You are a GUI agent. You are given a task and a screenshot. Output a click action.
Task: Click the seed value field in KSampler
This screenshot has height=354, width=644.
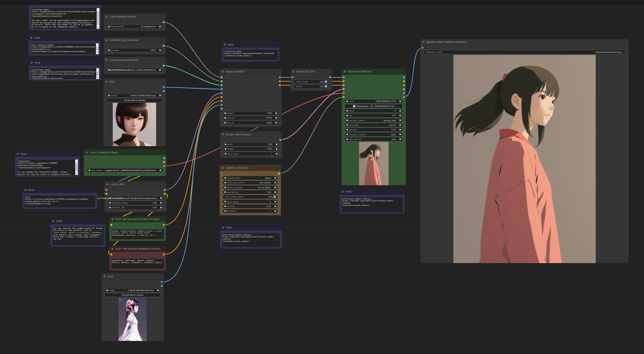pos(374,101)
